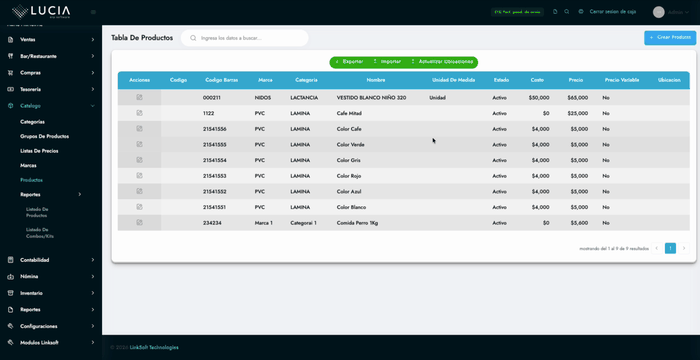700x360 pixels.
Task: Click the next page arrow
Action: [x=684, y=248]
